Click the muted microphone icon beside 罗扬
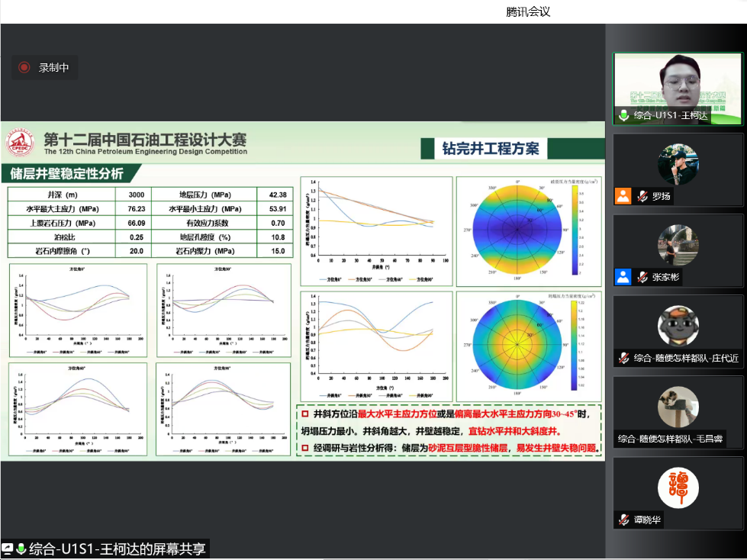This screenshot has height=560, width=747. click(643, 196)
